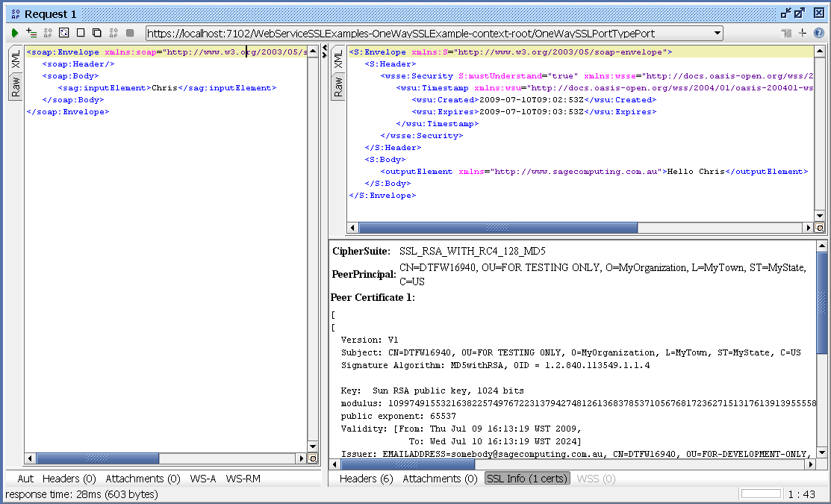831x504 pixels.
Task: Clone this request with overlapping squares icon
Action: [97, 33]
